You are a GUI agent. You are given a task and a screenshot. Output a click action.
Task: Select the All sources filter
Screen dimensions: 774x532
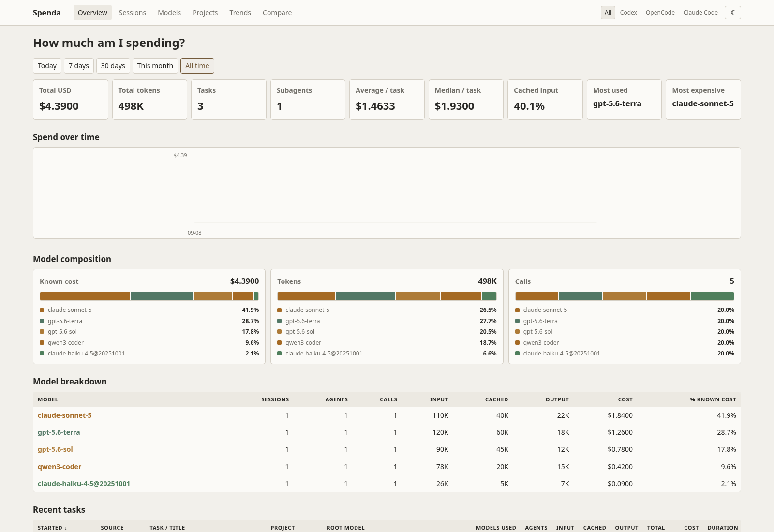tap(608, 13)
